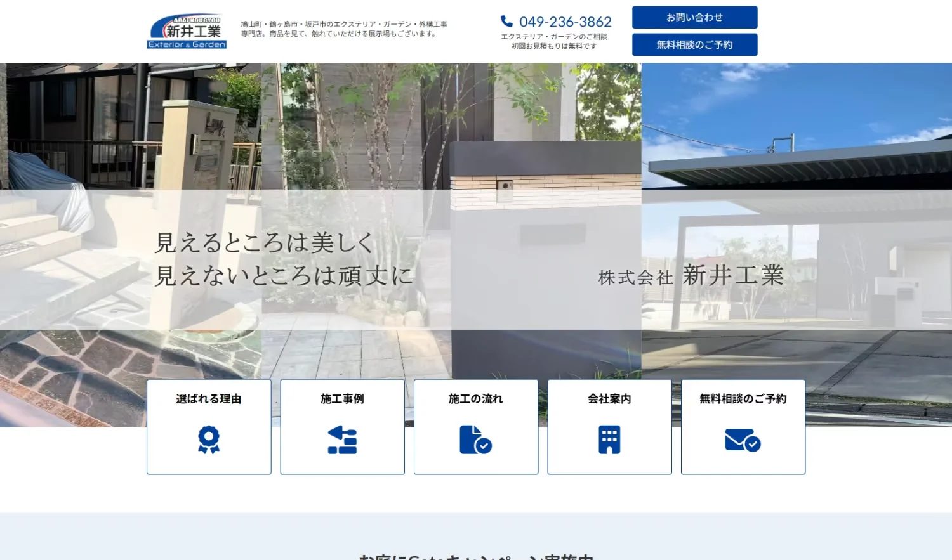Go to the 施工の流れ label
This screenshot has height=560, width=952.
[475, 399]
